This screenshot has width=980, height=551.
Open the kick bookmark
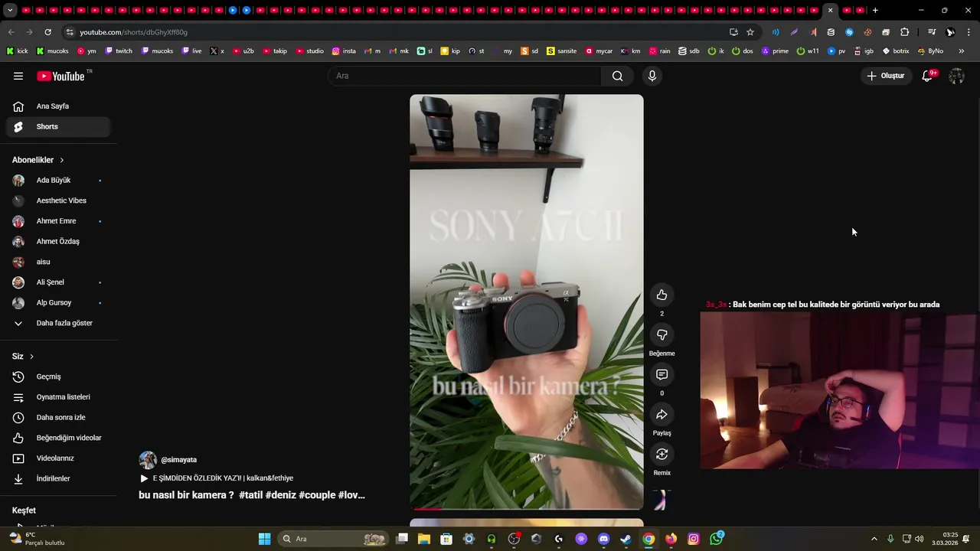point(17,51)
